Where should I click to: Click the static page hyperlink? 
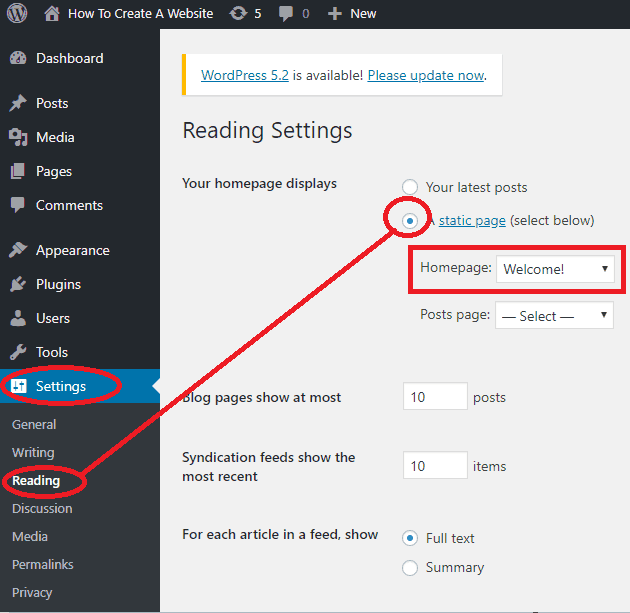(472, 221)
